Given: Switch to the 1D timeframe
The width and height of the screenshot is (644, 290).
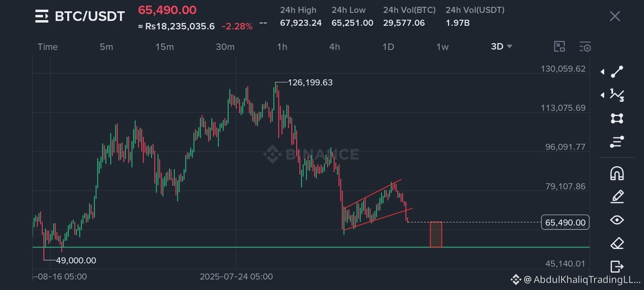Looking at the screenshot, I should coord(388,47).
